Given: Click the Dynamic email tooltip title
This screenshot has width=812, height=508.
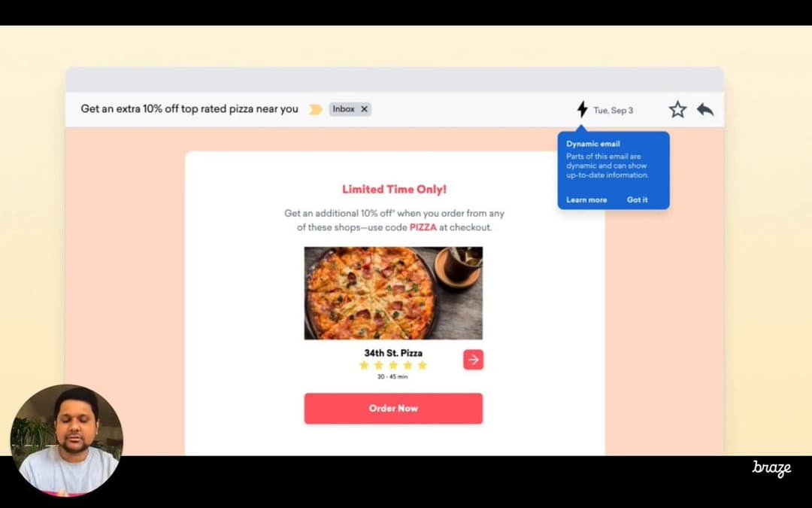Looking at the screenshot, I should click(593, 144).
